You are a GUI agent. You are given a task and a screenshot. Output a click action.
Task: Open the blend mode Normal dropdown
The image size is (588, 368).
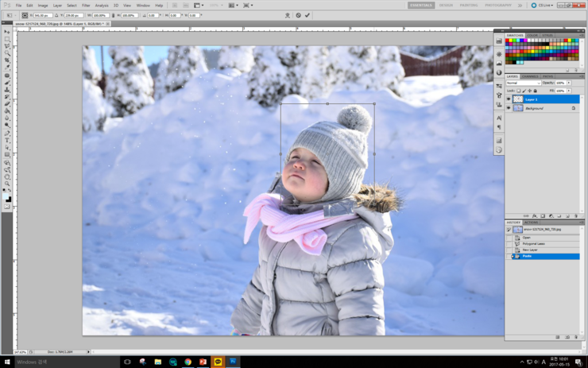tap(523, 83)
